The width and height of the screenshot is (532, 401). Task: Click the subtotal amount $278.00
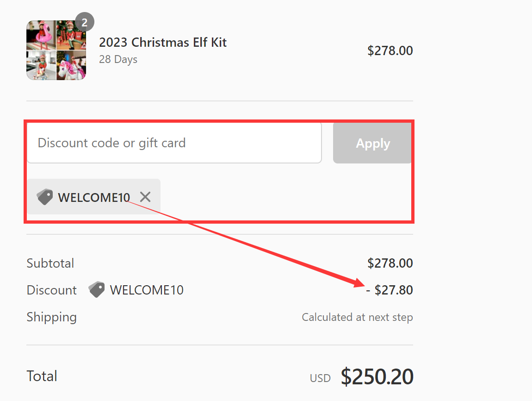390,263
